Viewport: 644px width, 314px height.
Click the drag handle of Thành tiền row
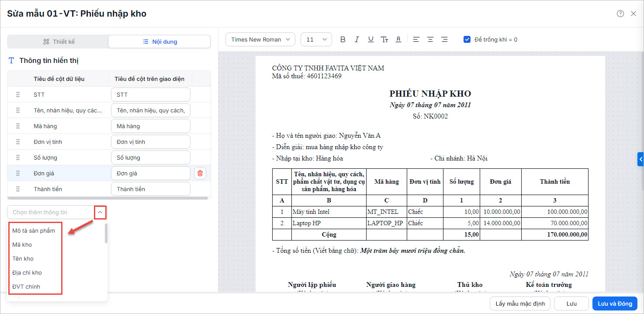(18, 189)
